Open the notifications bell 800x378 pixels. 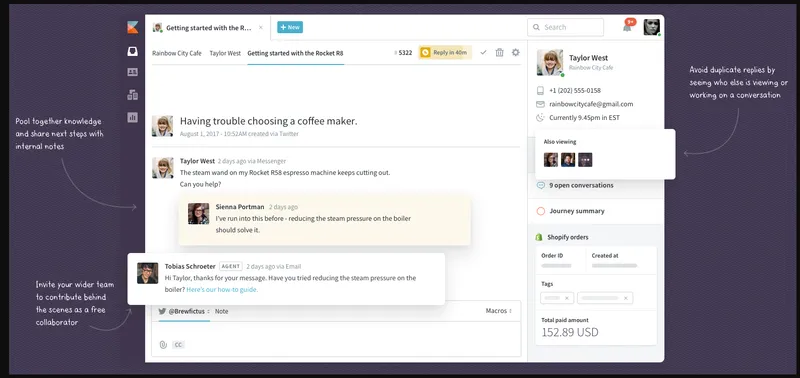627,28
